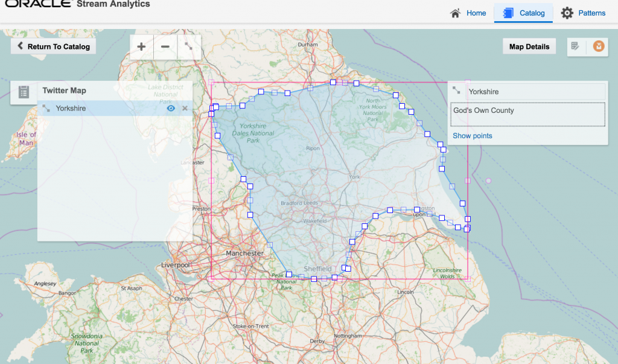The height and width of the screenshot is (364, 618).
Task: Zoom out the map with minus button
Action: pyautogui.click(x=165, y=46)
